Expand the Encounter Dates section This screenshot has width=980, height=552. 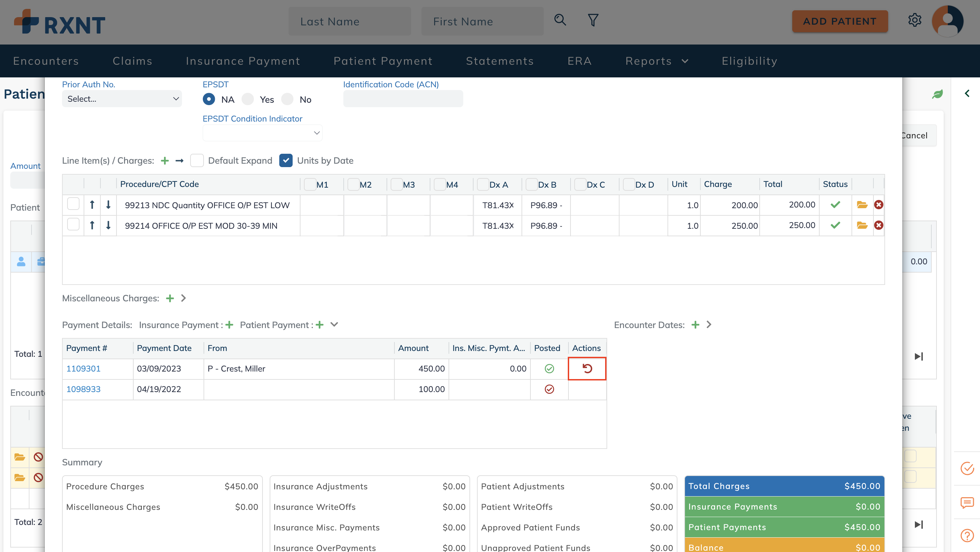point(709,325)
